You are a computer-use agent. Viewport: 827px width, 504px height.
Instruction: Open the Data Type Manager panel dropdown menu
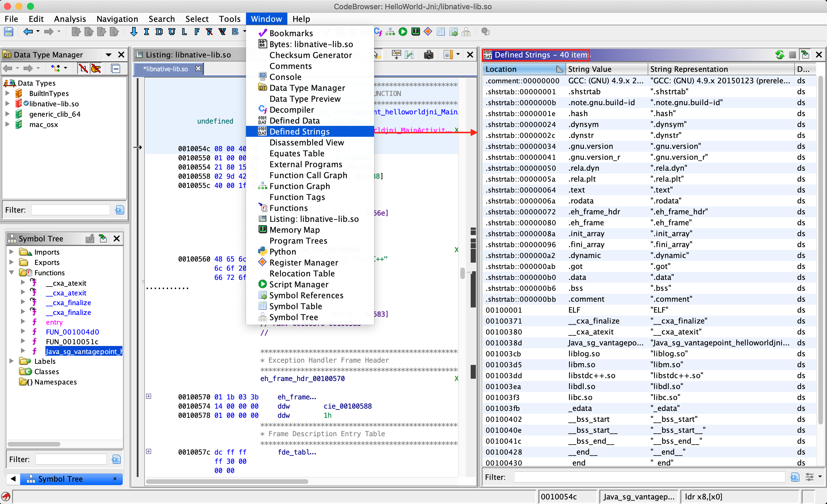click(x=108, y=55)
